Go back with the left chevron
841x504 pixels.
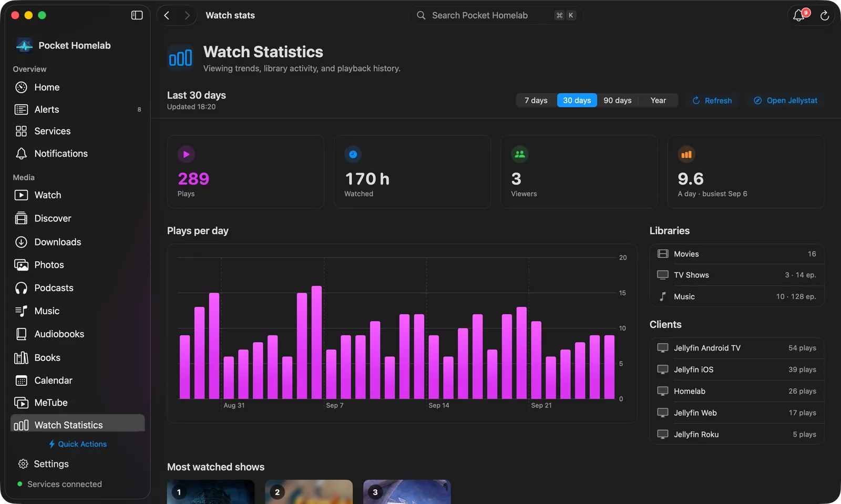(167, 15)
